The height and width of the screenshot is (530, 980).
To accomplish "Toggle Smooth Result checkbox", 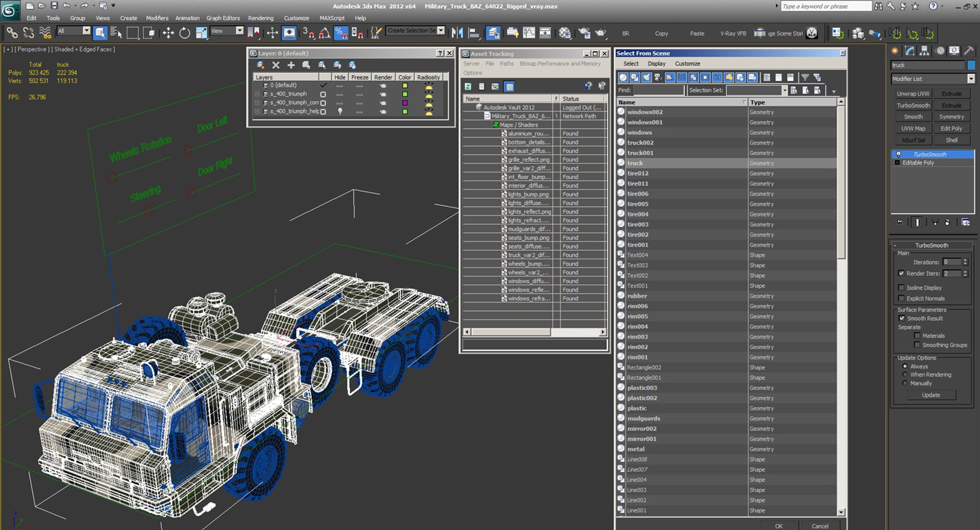I will (902, 319).
